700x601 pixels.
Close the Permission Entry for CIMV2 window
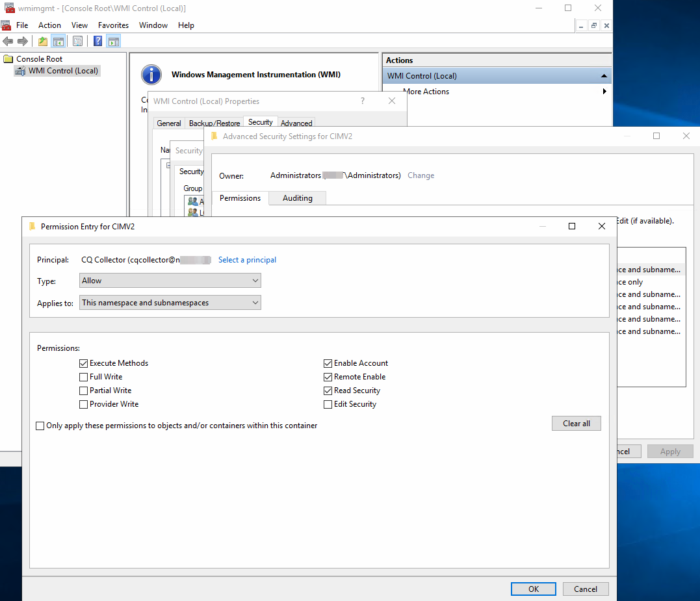602,226
